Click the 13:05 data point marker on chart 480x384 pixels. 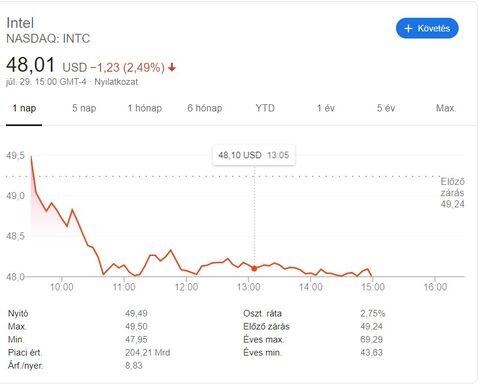(x=254, y=269)
